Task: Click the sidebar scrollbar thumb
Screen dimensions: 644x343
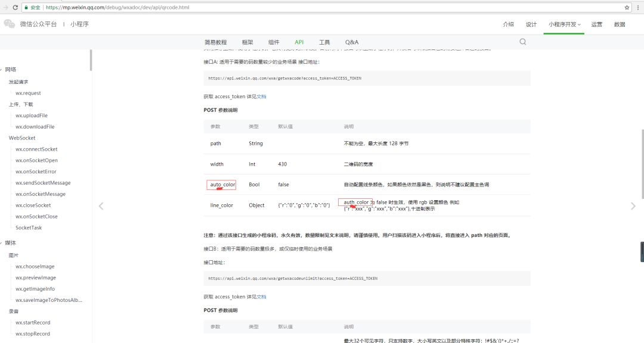Action: coord(91,60)
